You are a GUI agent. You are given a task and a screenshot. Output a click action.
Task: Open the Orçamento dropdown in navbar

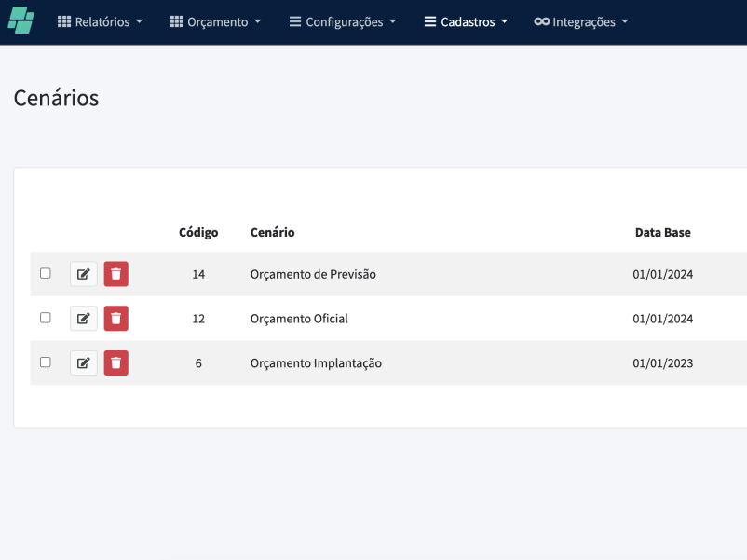point(215,21)
